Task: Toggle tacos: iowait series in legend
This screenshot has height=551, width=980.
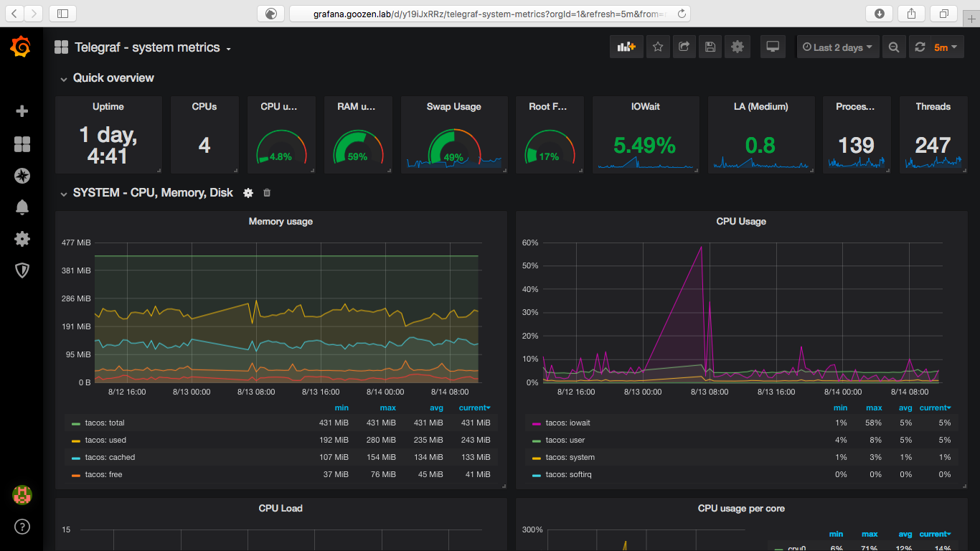Action: point(567,423)
